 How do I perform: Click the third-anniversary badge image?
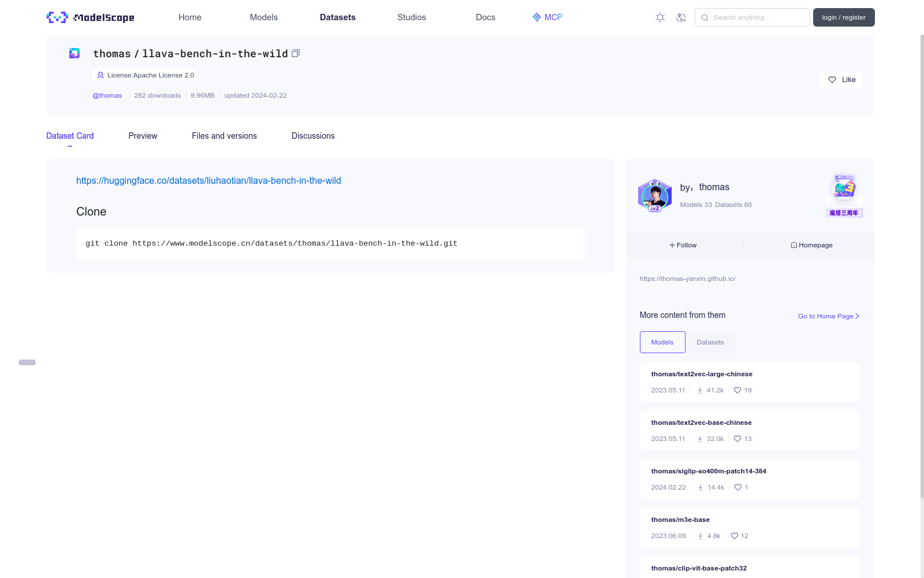point(844,195)
